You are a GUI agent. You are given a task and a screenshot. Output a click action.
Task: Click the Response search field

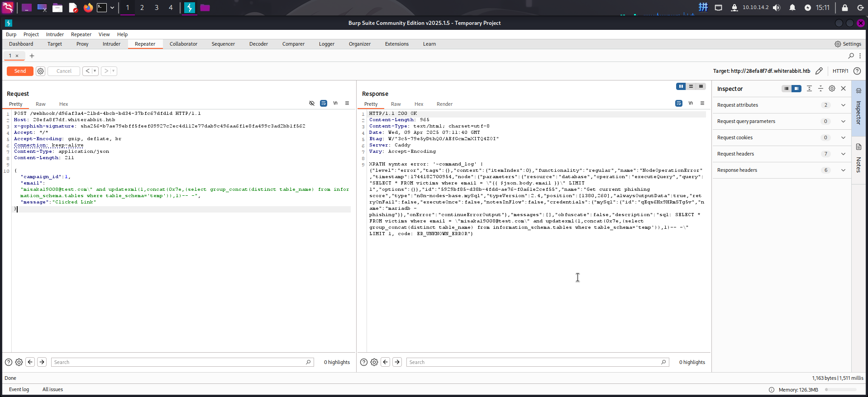(538, 362)
